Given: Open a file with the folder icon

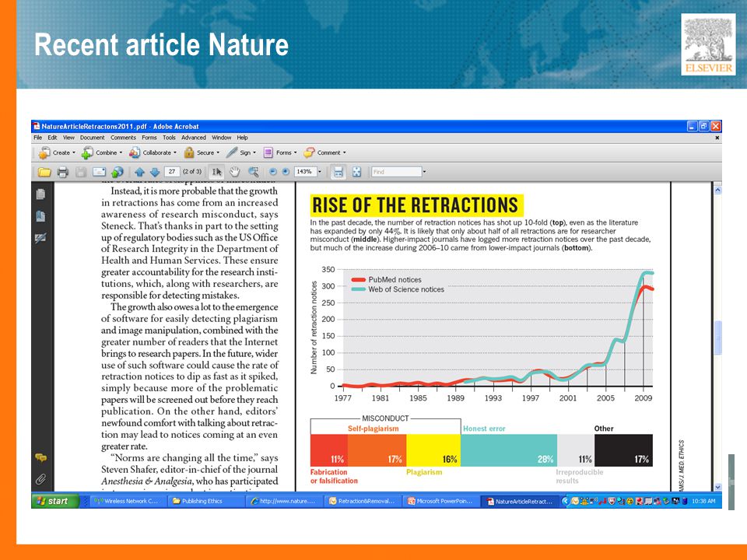Looking at the screenshot, I should [44, 172].
